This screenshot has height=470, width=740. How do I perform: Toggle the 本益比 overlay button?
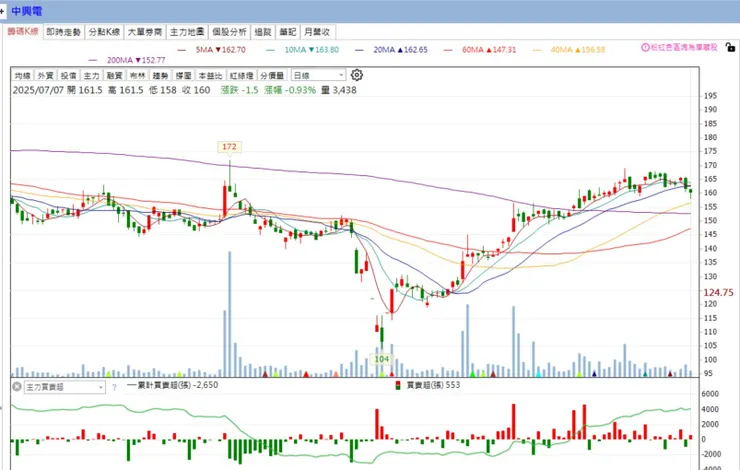click(x=210, y=76)
